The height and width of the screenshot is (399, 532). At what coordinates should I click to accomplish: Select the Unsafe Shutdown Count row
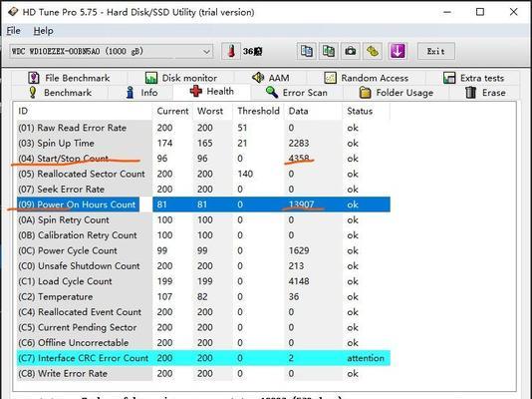tap(203, 266)
